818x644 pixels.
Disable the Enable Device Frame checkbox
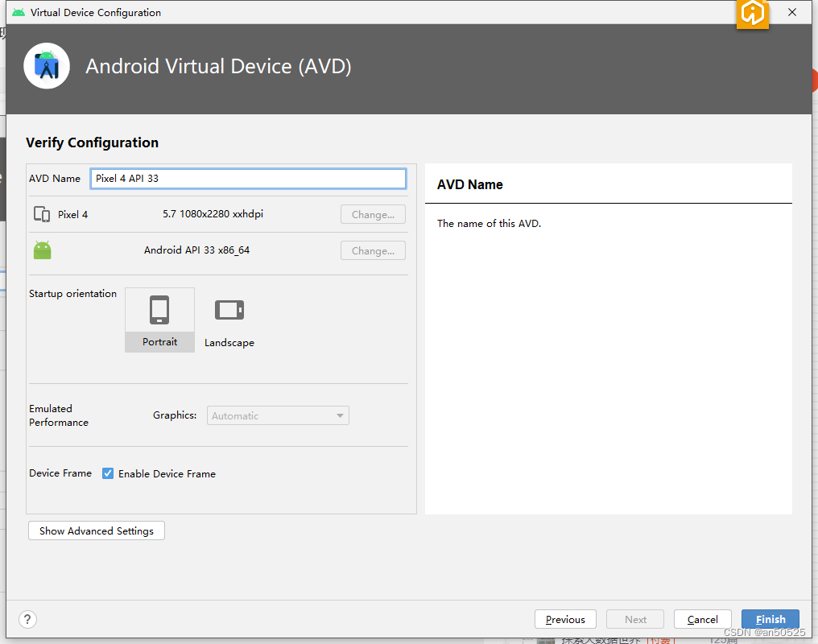click(108, 473)
